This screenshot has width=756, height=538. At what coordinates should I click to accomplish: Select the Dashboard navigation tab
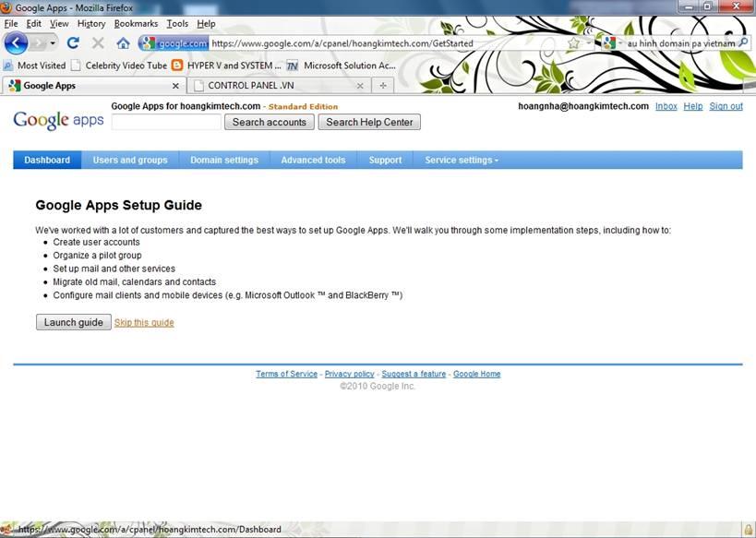pyautogui.click(x=47, y=160)
